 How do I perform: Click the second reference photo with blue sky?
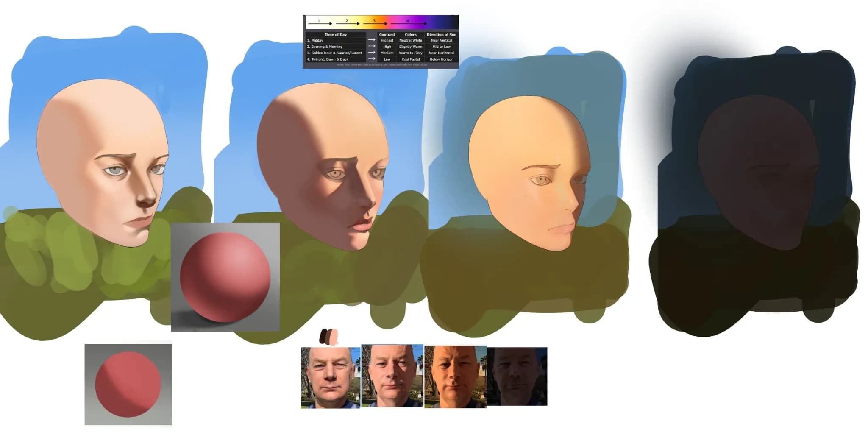392,376
